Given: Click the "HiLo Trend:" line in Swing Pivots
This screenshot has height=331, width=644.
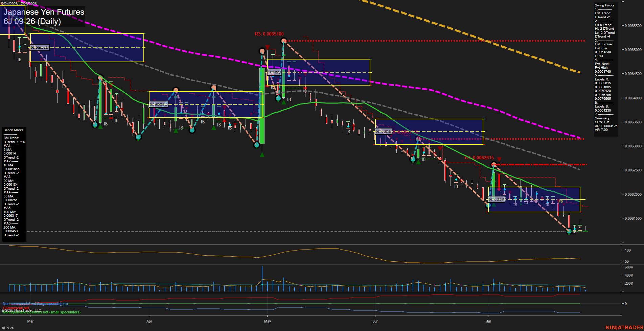Looking at the screenshot, I should tap(604, 25).
